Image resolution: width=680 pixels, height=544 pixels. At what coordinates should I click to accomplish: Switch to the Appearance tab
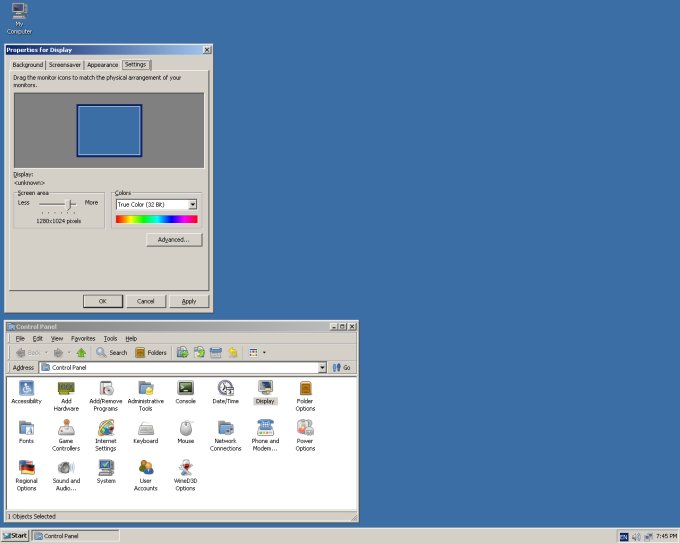coord(102,65)
